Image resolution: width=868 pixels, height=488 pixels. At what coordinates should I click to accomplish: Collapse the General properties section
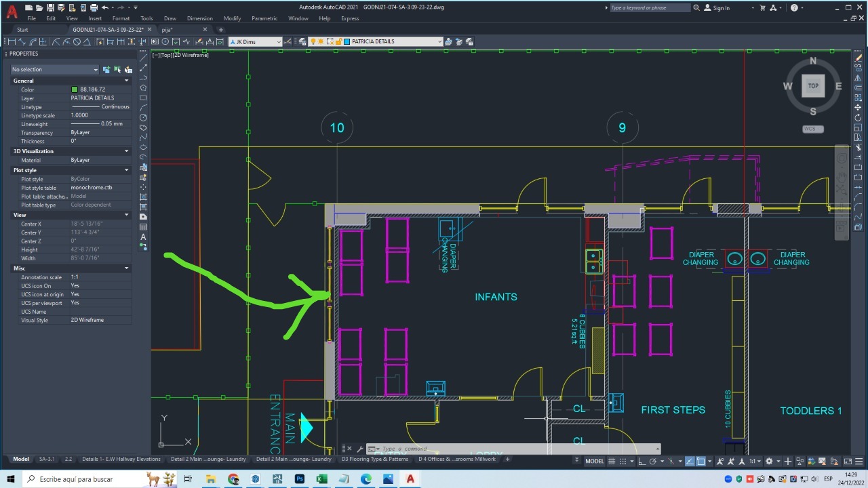point(126,81)
